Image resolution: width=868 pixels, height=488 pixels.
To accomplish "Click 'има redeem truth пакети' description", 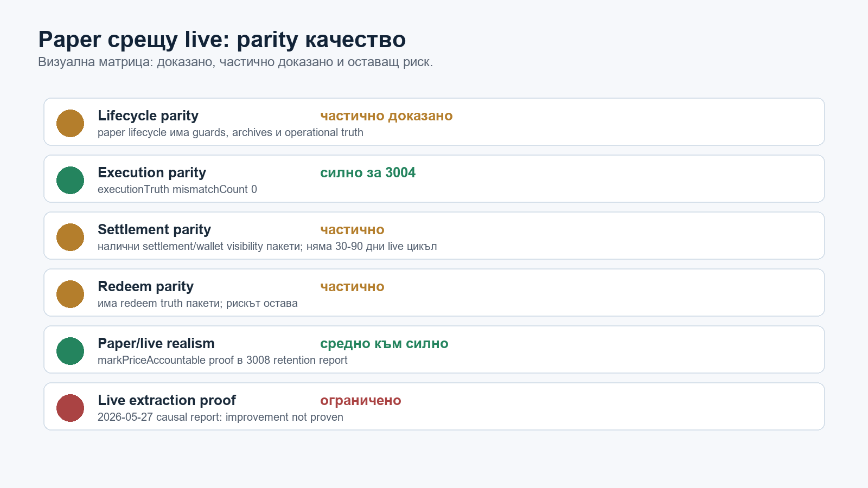I will (x=197, y=304).
